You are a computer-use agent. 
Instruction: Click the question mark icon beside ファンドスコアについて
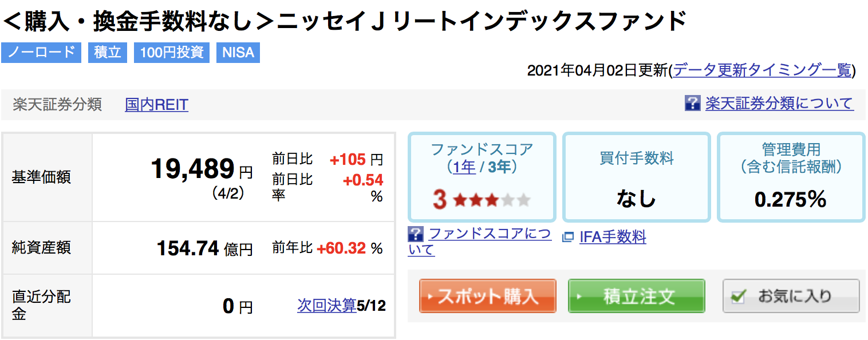416,234
